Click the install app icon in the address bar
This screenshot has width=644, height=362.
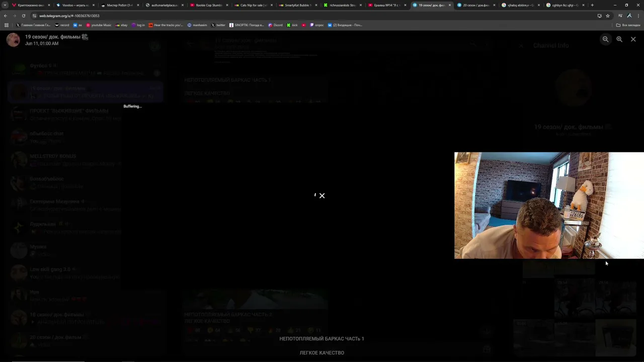pos(599,16)
